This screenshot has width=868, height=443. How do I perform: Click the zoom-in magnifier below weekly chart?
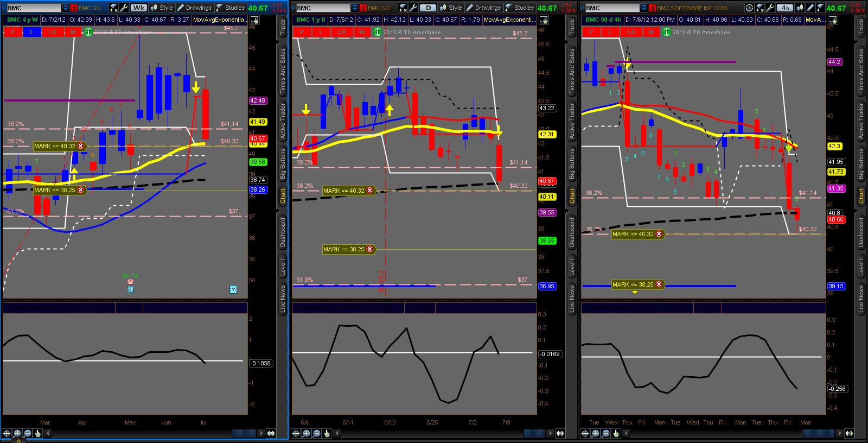click(17, 433)
